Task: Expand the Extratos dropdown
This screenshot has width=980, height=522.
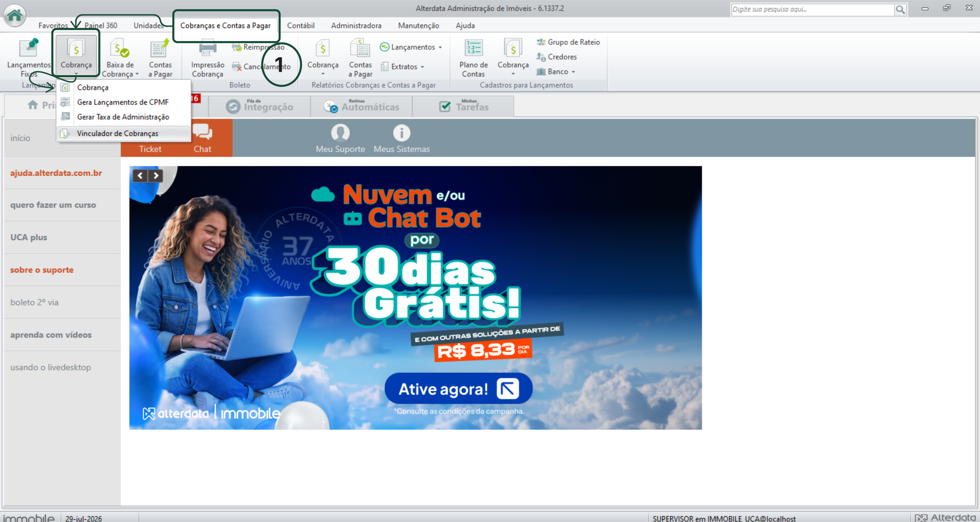Action: pyautogui.click(x=422, y=67)
